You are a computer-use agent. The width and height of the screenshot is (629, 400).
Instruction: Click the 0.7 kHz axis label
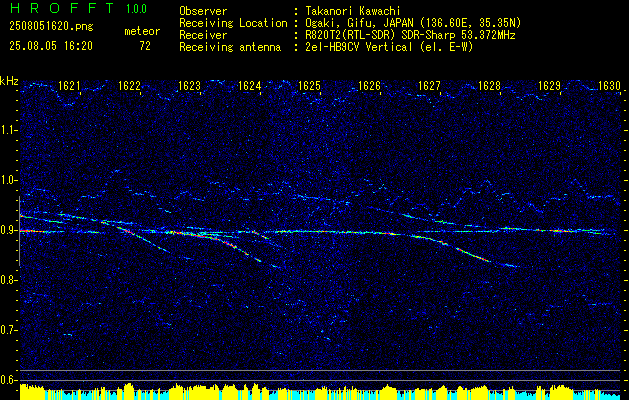tap(7, 330)
